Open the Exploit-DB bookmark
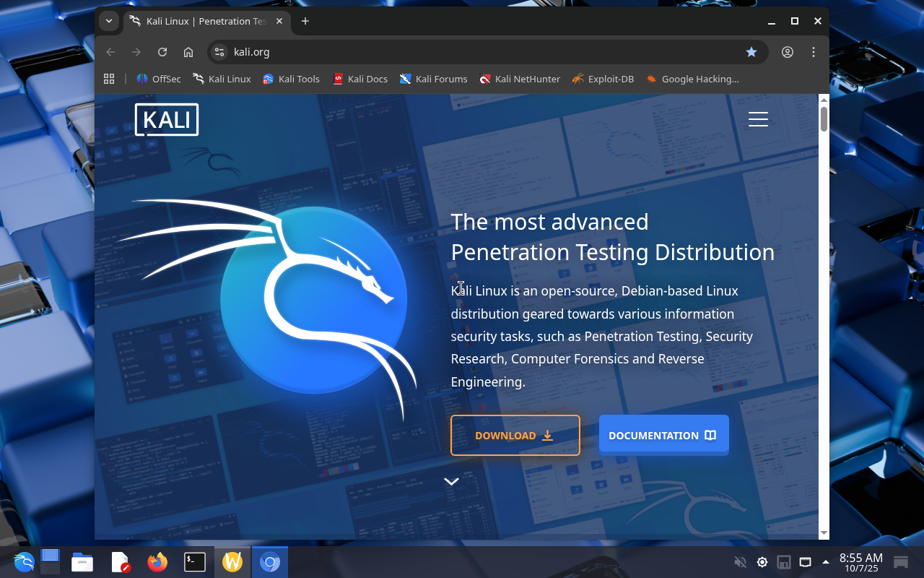The width and height of the screenshot is (924, 578). (603, 79)
